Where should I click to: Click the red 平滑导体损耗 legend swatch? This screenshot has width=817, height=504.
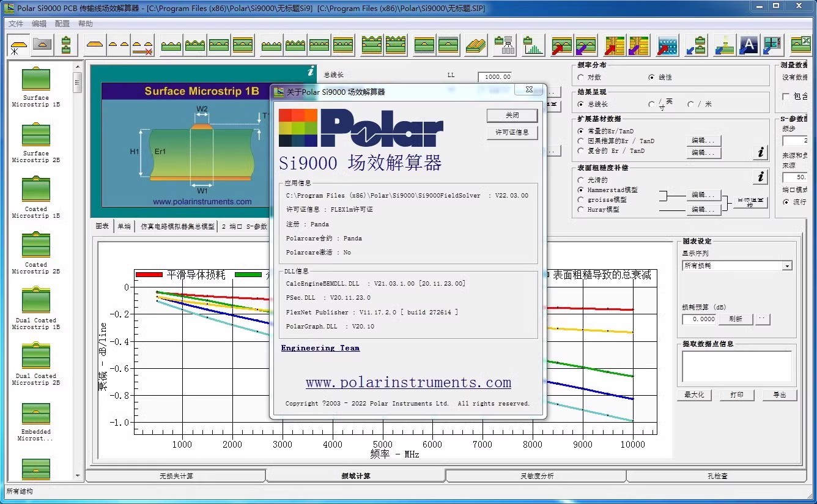tap(149, 275)
